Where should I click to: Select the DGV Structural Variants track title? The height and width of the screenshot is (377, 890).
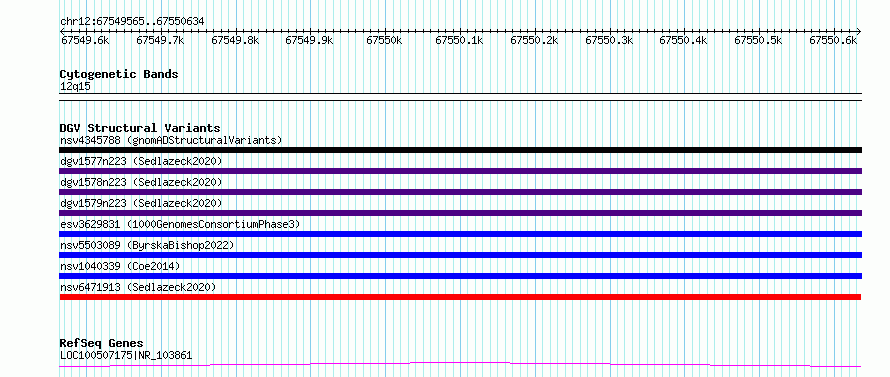(140, 128)
